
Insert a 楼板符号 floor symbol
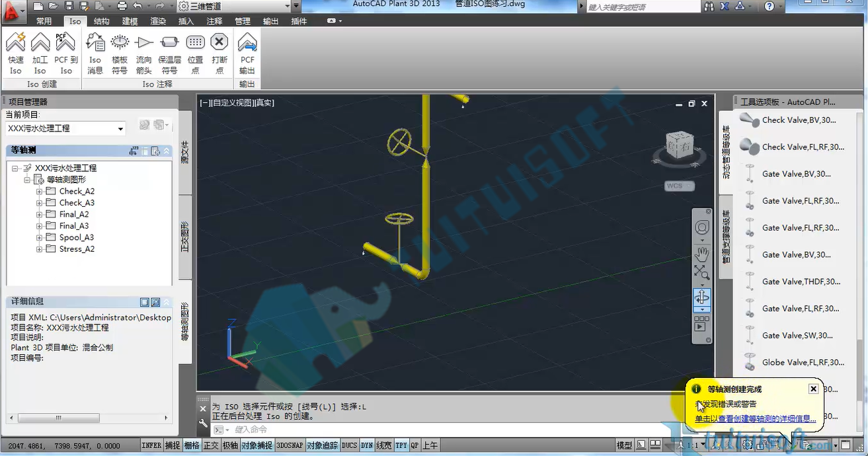120,54
